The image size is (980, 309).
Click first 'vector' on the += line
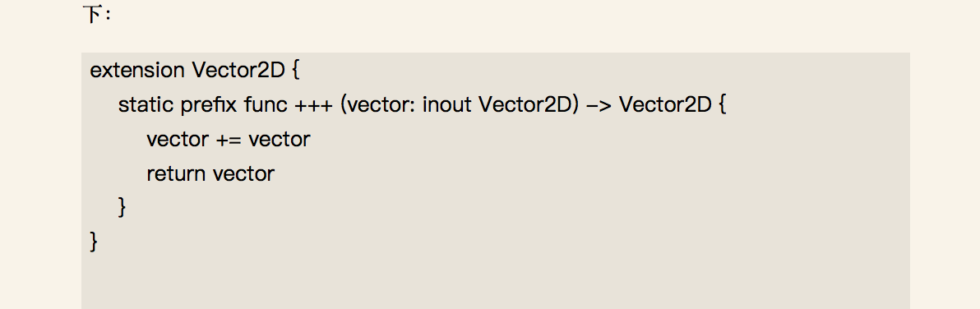pos(178,139)
